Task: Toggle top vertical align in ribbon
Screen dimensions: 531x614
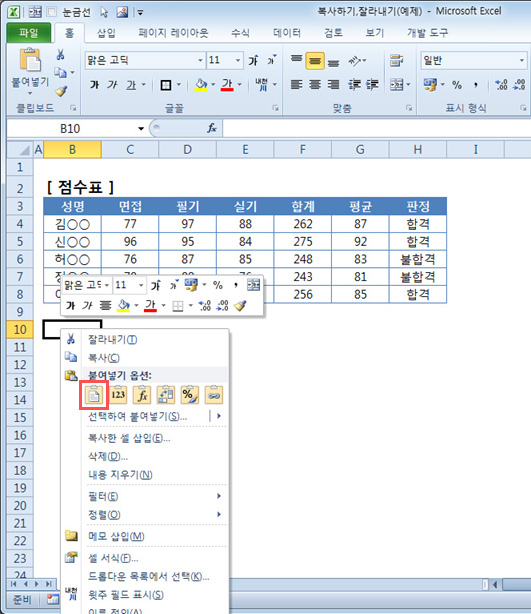Action: tap(296, 60)
